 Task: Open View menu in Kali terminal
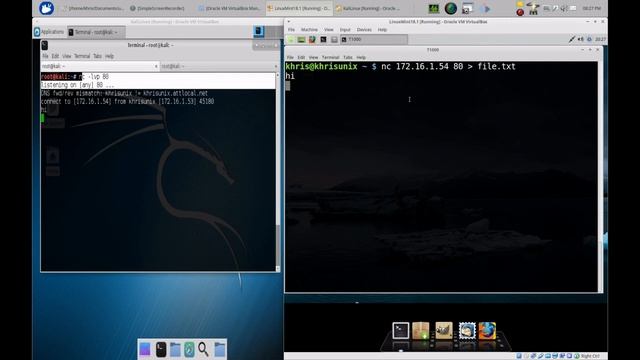tap(67, 56)
